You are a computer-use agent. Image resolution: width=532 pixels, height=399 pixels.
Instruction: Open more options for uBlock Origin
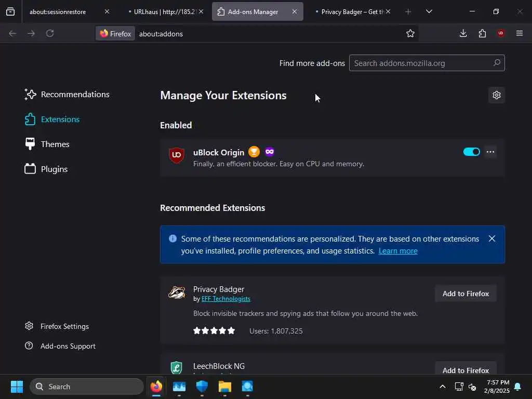click(490, 152)
